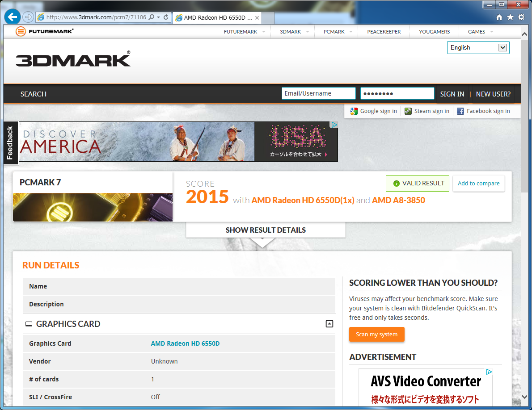Viewport: 532px width, 410px height.
Task: Expand the GAMES menu arrow
Action: (x=492, y=32)
